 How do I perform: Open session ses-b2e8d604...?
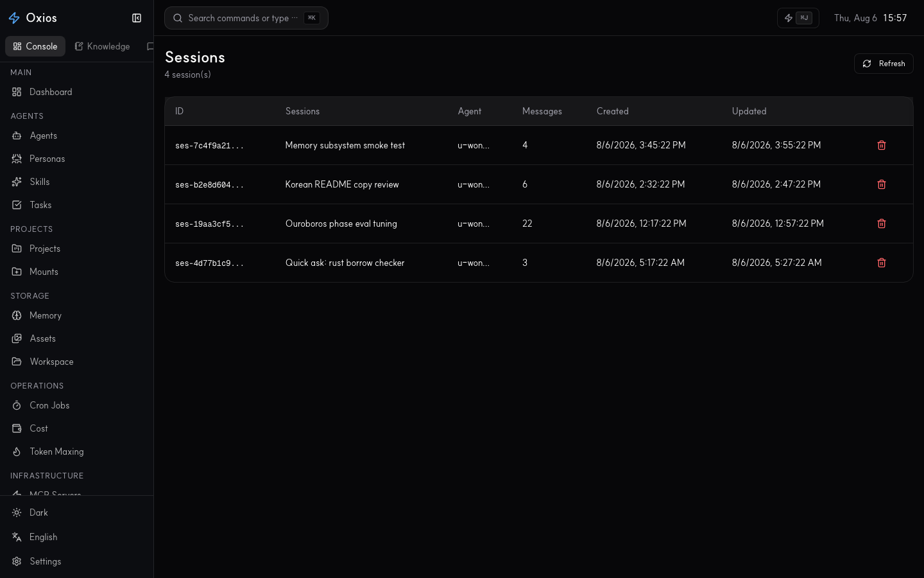click(209, 185)
